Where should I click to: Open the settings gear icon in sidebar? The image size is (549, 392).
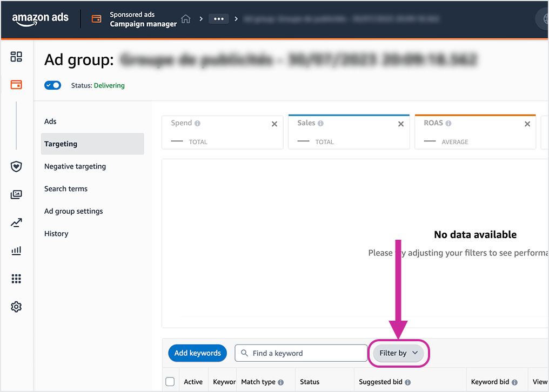tap(16, 307)
